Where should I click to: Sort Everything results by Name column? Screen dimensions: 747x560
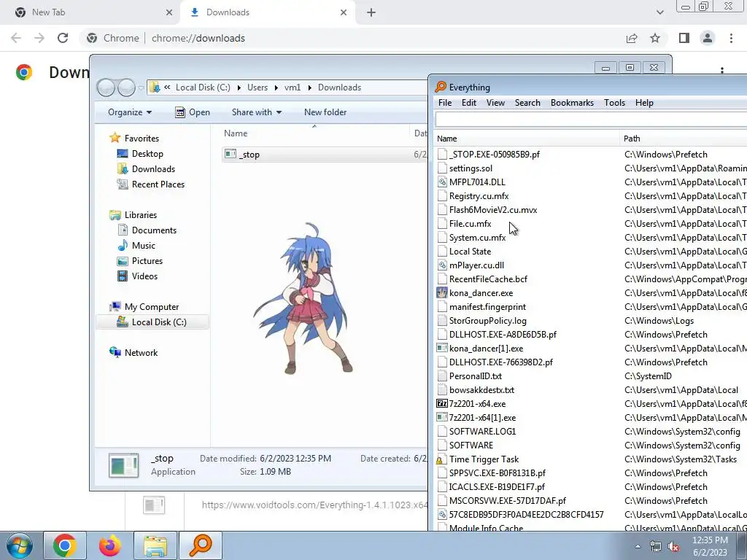(527, 139)
